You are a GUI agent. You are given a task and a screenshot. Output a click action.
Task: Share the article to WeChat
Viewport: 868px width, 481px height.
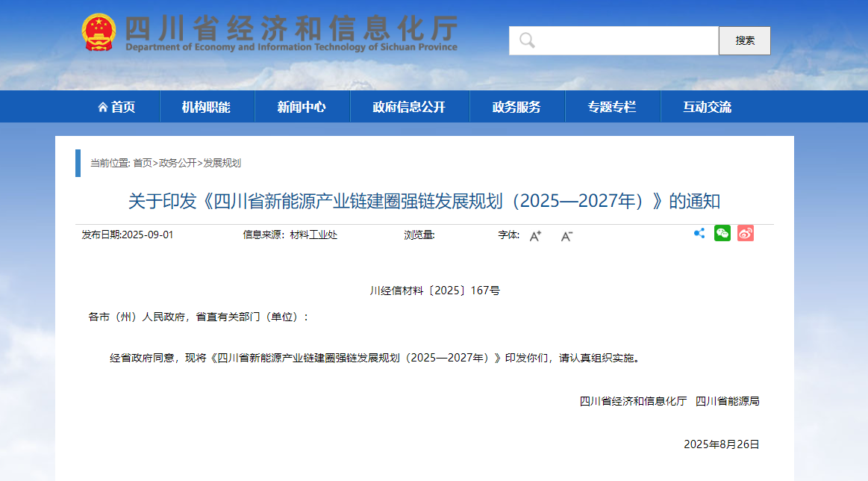(x=721, y=233)
